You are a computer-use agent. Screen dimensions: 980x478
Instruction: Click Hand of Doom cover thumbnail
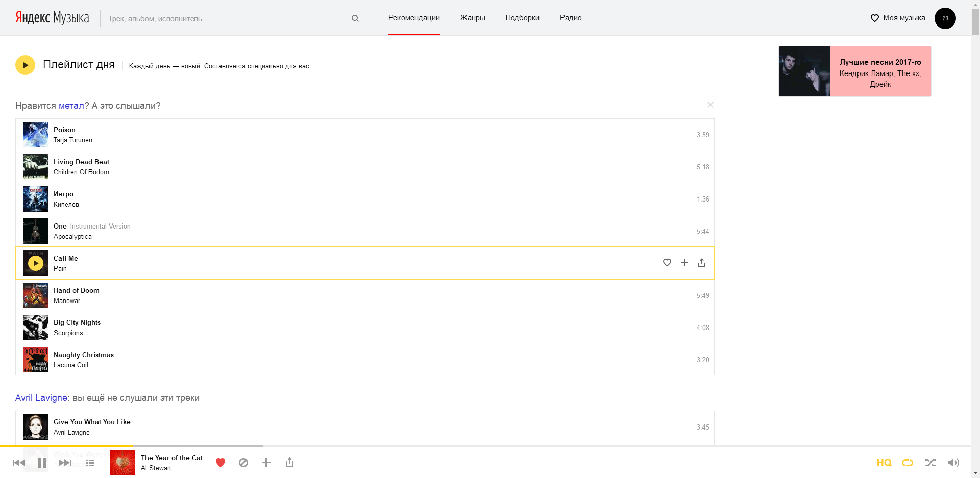(x=36, y=295)
